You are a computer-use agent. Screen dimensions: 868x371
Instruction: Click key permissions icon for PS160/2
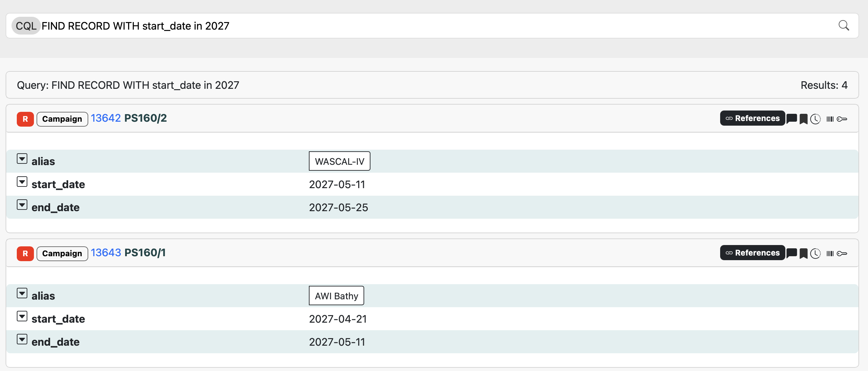[x=842, y=119]
